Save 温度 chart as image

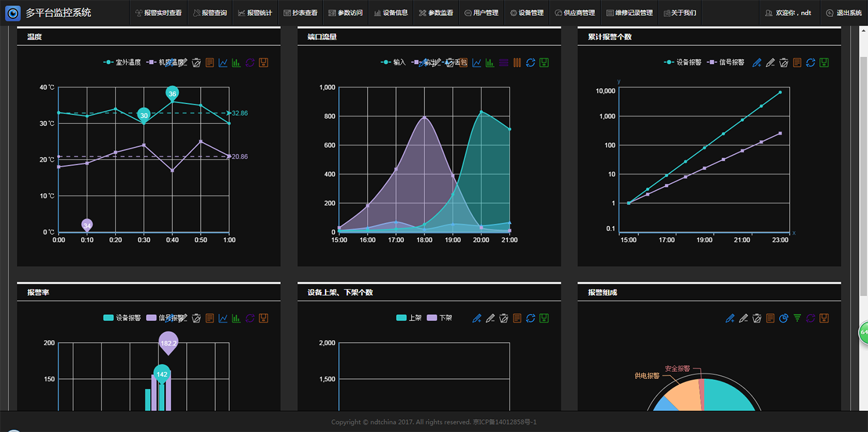click(x=263, y=62)
